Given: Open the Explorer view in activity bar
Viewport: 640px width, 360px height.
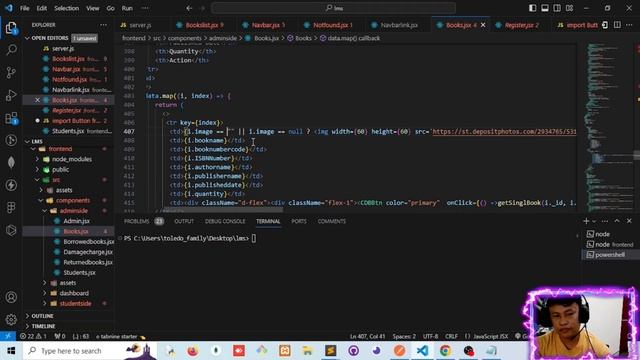Looking at the screenshot, I should [11, 28].
